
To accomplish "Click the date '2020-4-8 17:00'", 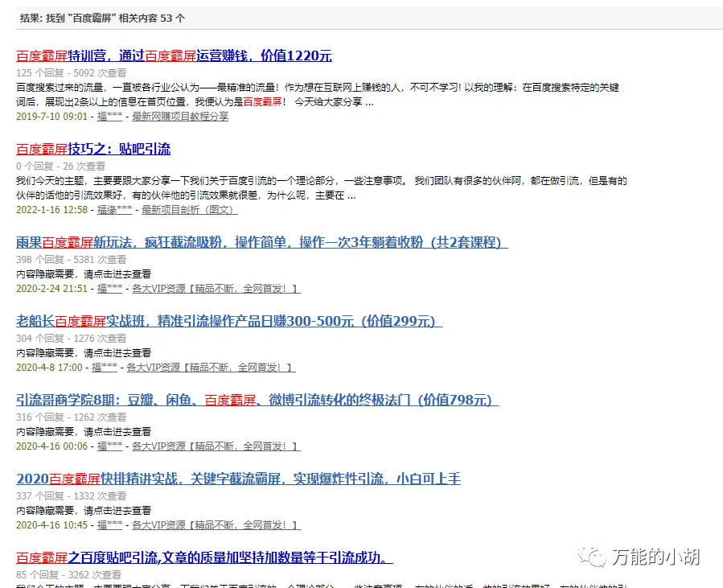I will point(49,367).
